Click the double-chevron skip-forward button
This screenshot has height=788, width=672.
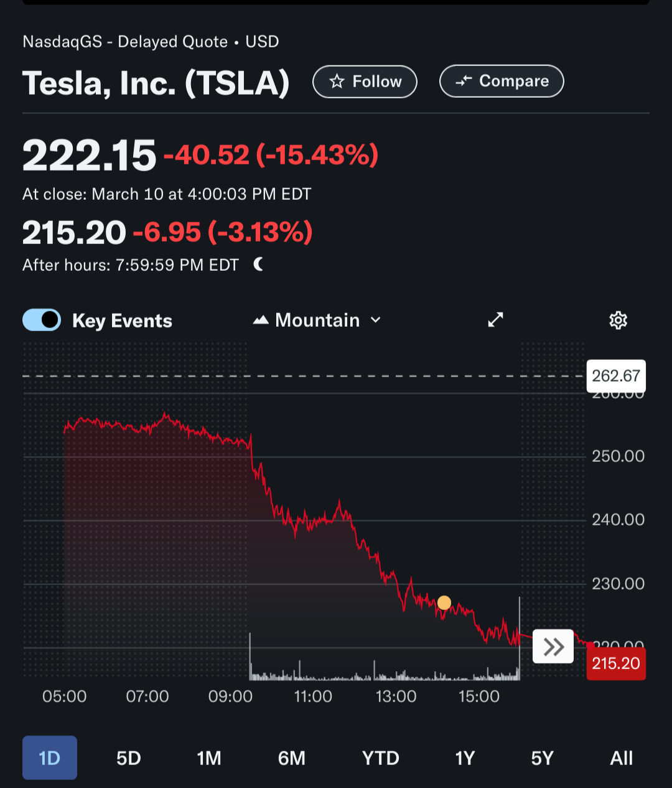pyautogui.click(x=553, y=647)
